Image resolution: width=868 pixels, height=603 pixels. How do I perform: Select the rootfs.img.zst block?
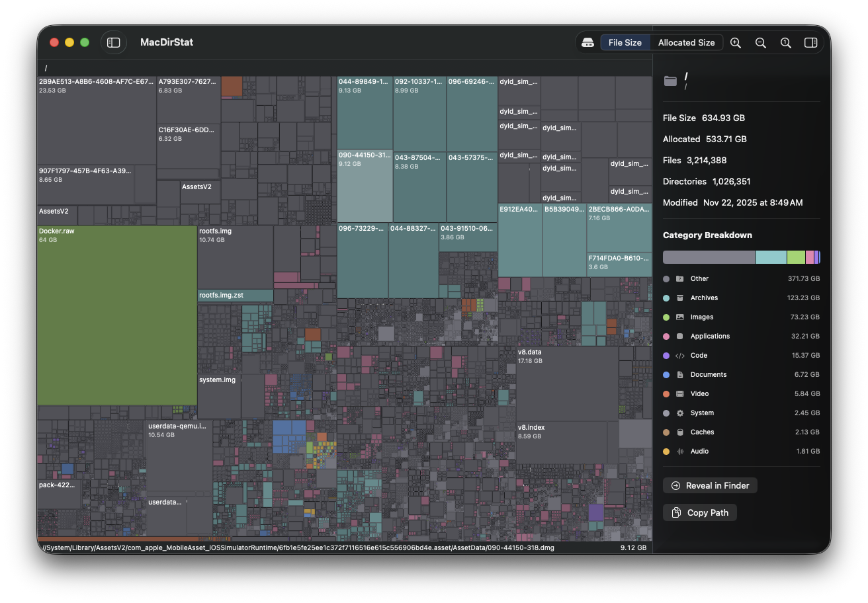point(236,296)
